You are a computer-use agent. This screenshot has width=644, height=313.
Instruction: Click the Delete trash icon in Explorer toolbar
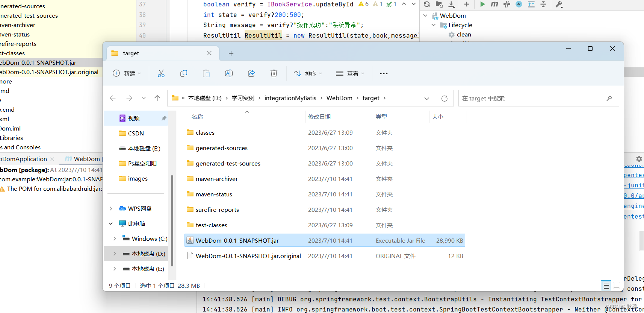point(274,73)
